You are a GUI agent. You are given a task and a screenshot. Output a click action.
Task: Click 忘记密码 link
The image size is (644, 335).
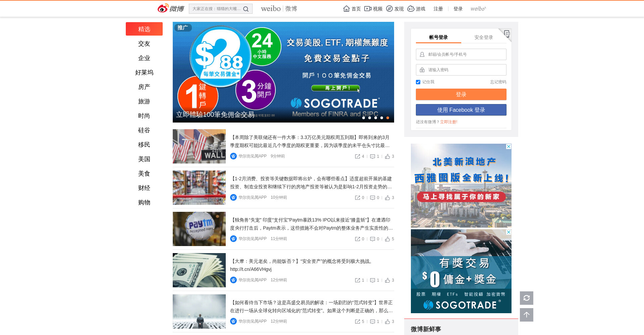coord(498,82)
